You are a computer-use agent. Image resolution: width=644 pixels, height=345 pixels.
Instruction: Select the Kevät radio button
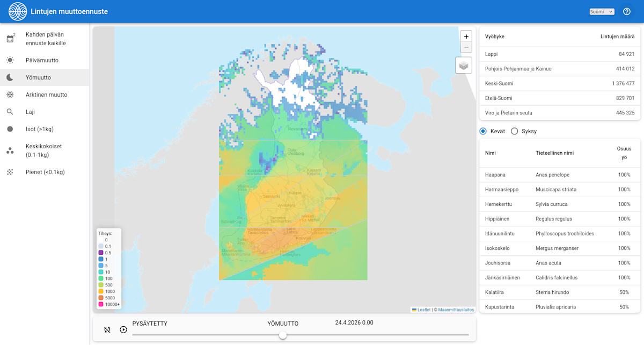pyautogui.click(x=483, y=131)
